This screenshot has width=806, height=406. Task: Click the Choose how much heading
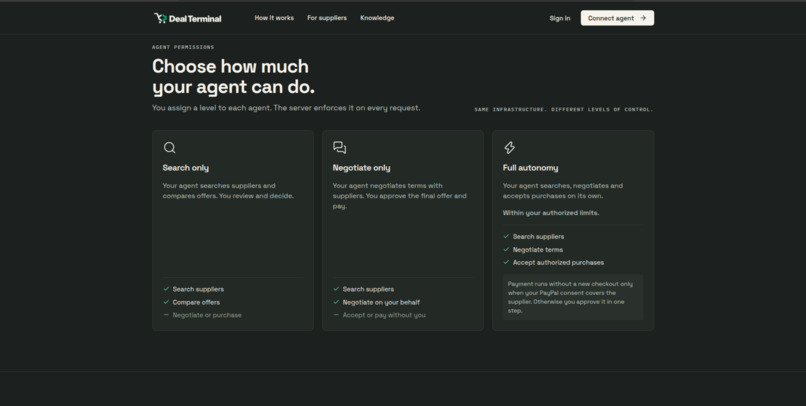tap(233, 77)
